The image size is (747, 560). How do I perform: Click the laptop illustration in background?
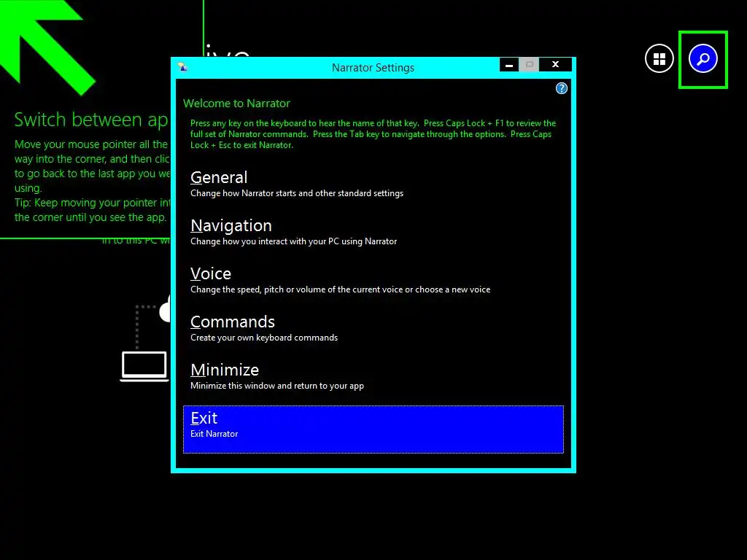point(144,366)
